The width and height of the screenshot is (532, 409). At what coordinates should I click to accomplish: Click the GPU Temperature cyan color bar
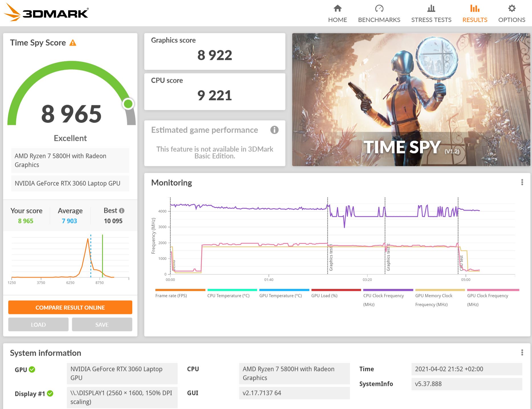(x=284, y=290)
